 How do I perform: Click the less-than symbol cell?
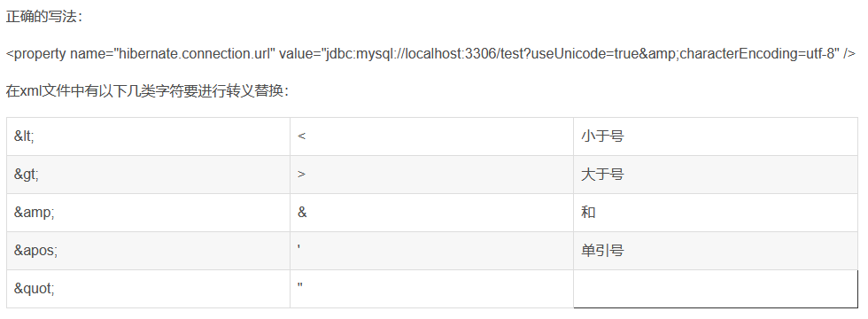point(432,136)
